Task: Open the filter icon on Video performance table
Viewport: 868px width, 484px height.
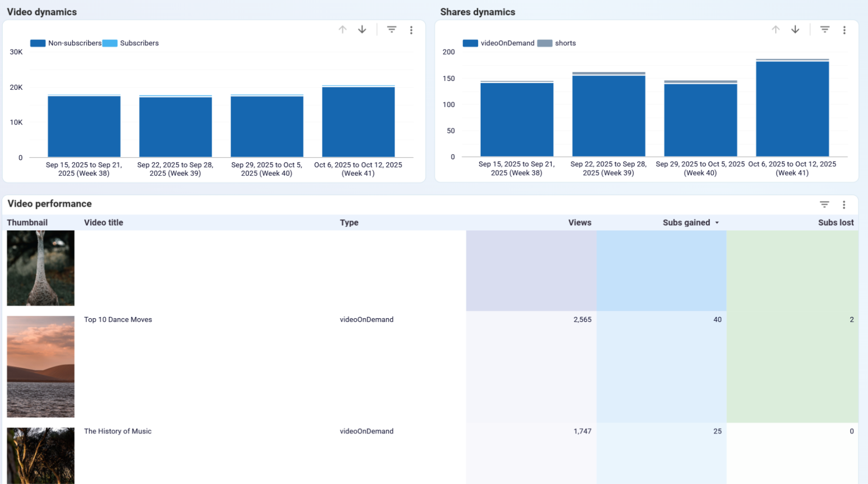Action: pyautogui.click(x=824, y=204)
